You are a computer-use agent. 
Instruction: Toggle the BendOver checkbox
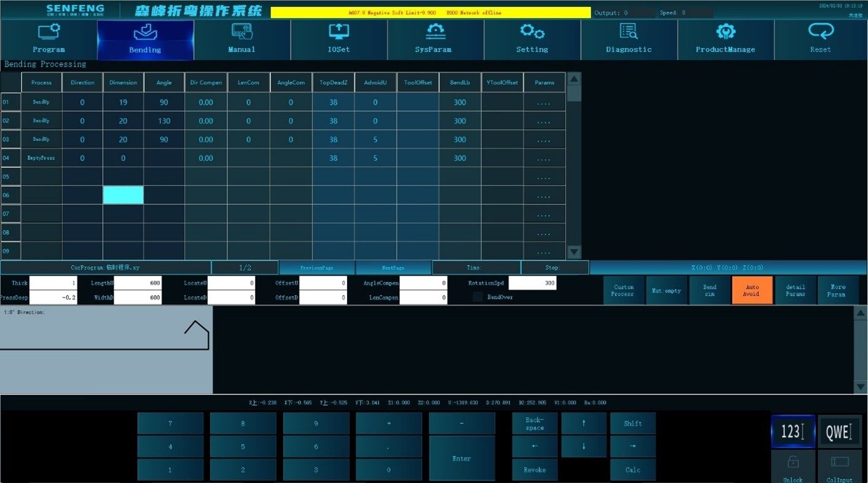478,297
